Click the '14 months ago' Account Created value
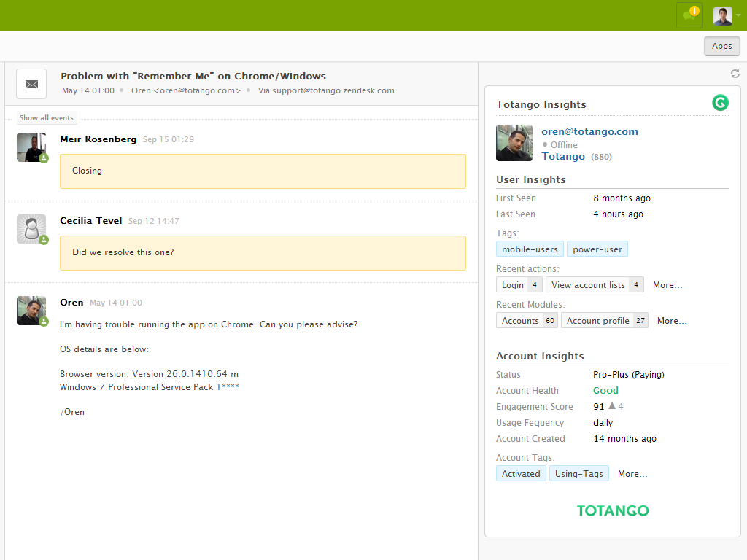747x560 pixels. (624, 438)
